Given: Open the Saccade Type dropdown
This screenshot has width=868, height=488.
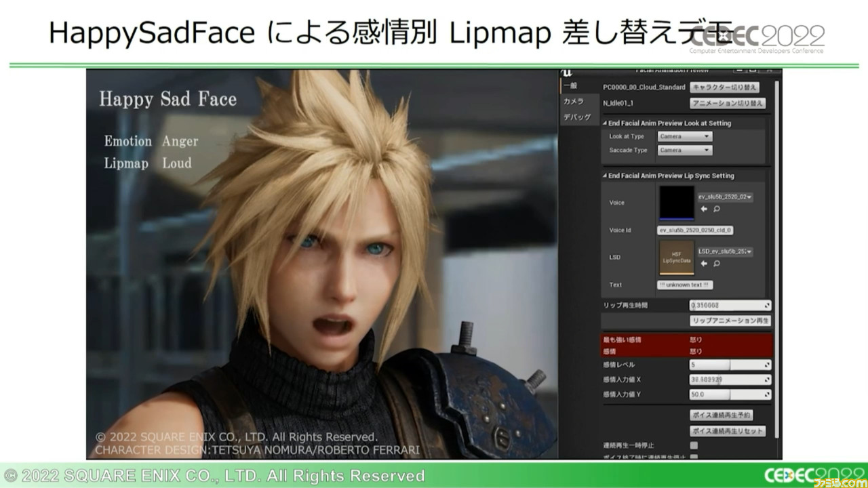Looking at the screenshot, I should pos(685,150).
